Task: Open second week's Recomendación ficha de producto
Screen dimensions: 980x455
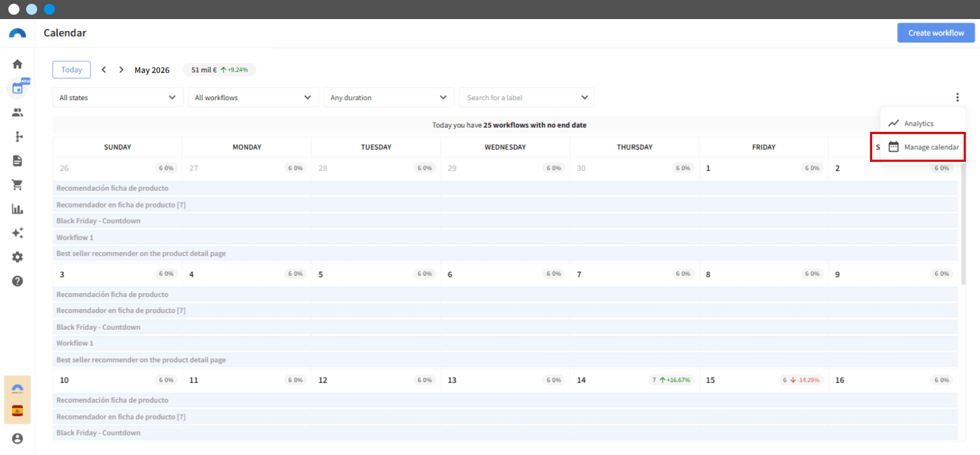Action: click(x=506, y=294)
